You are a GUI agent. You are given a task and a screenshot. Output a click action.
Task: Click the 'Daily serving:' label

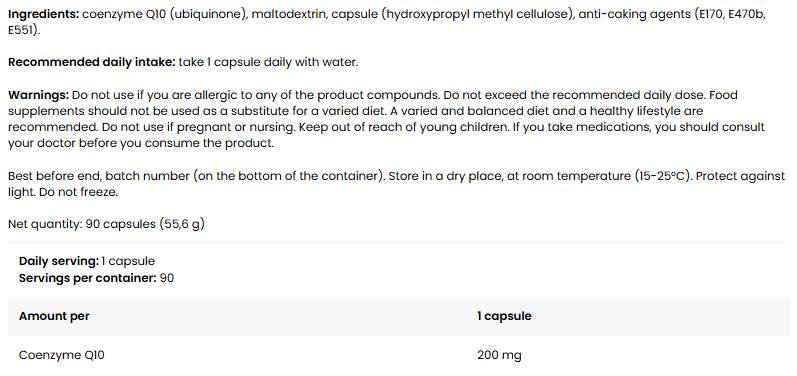58,261
